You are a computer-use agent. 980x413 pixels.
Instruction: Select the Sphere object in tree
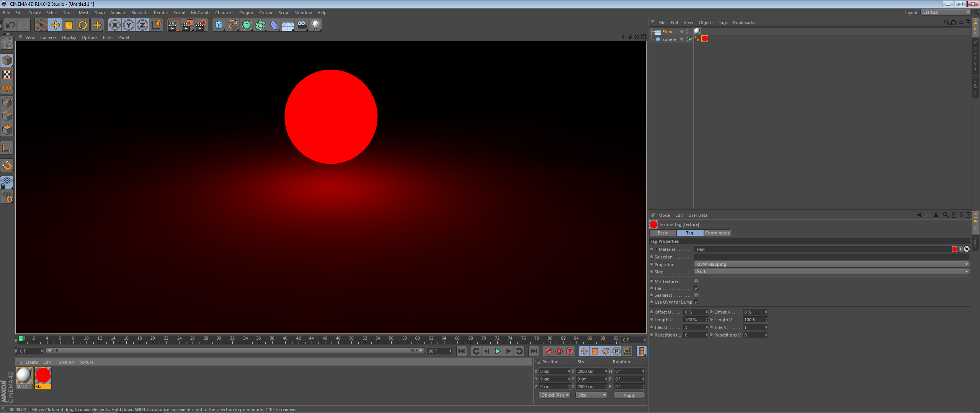coord(669,39)
